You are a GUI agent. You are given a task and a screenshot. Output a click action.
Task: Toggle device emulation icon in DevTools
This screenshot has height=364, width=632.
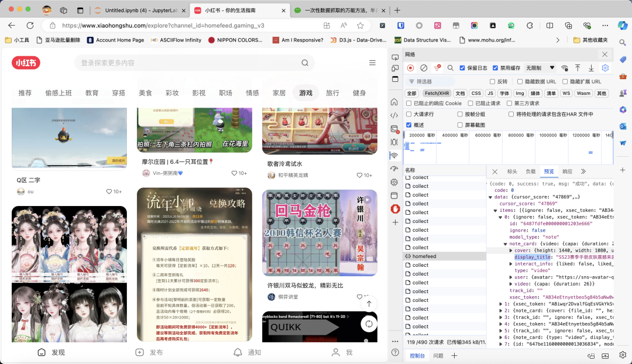coord(395,68)
